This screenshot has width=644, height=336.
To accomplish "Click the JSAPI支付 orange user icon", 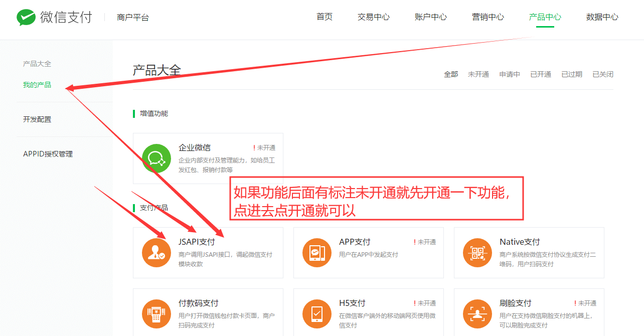I will point(156,253).
